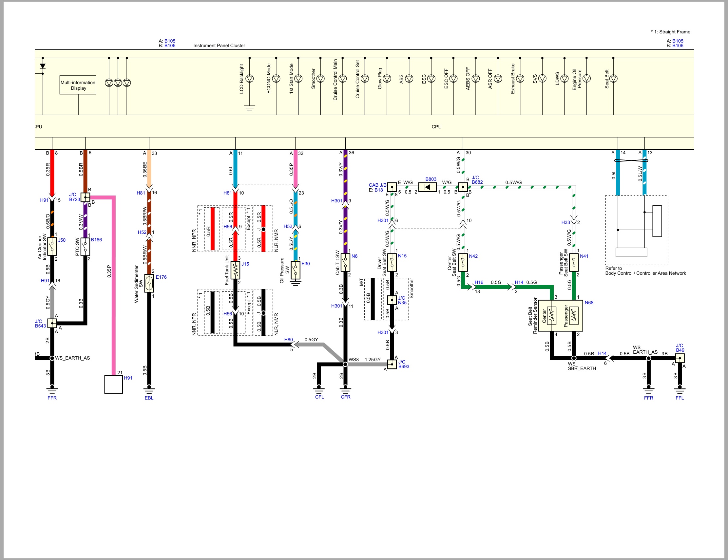Click the SVS indicator lamp symbol
This screenshot has height=560, width=728.
pyautogui.click(x=542, y=79)
